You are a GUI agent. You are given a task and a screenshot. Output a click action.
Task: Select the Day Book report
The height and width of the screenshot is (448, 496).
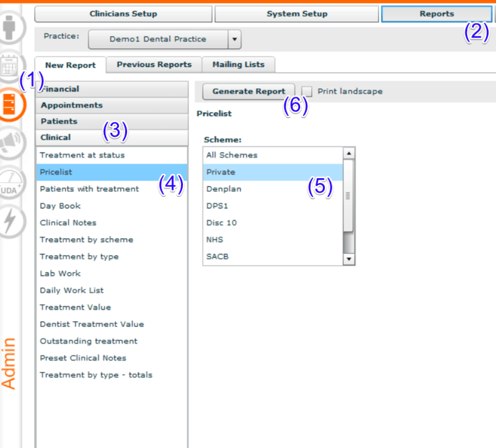(60, 206)
